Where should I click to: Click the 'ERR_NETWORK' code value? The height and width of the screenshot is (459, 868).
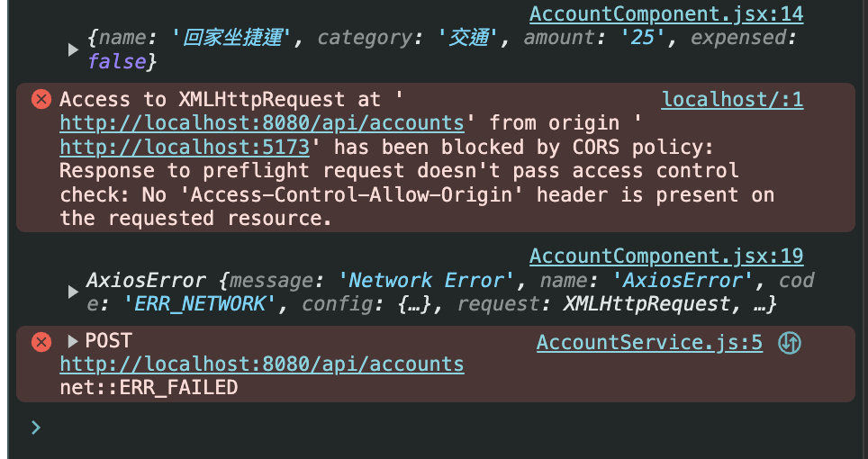(x=198, y=303)
